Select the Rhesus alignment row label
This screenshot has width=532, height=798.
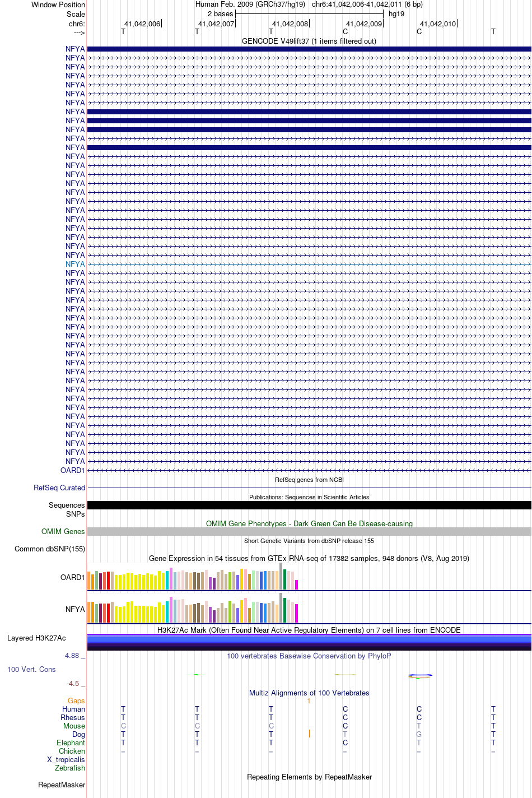tap(73, 717)
